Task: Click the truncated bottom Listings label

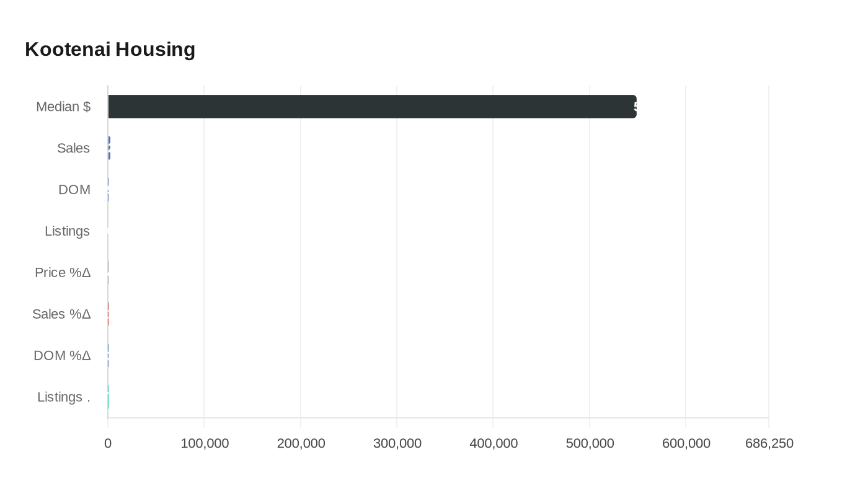Action: click(x=63, y=397)
